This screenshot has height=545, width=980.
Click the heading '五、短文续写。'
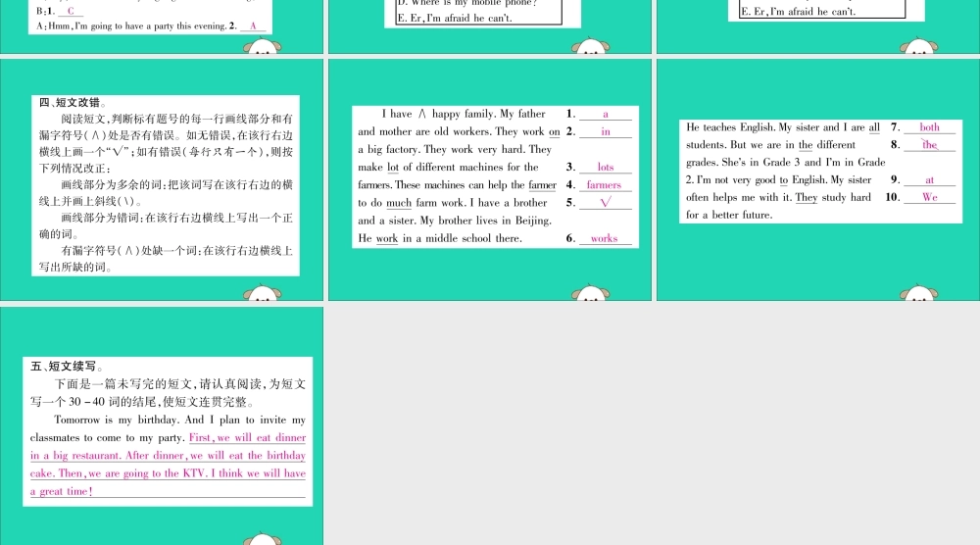(68, 367)
